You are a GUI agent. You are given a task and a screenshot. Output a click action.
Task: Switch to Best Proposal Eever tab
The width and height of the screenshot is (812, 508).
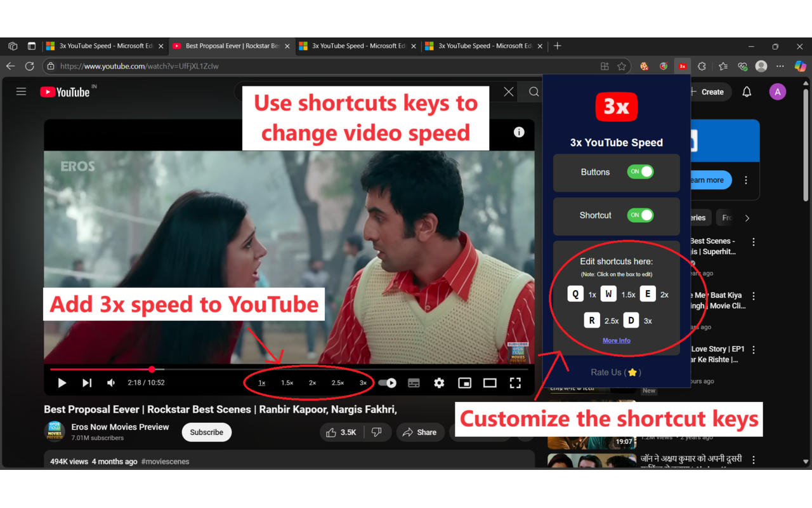click(x=231, y=46)
